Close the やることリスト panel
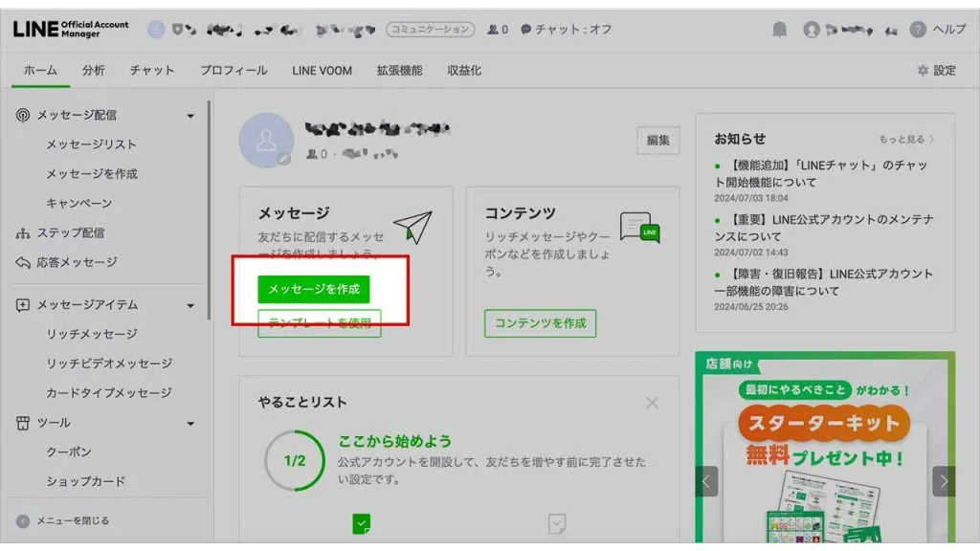Screen dimensions: 980x551 pos(652,403)
